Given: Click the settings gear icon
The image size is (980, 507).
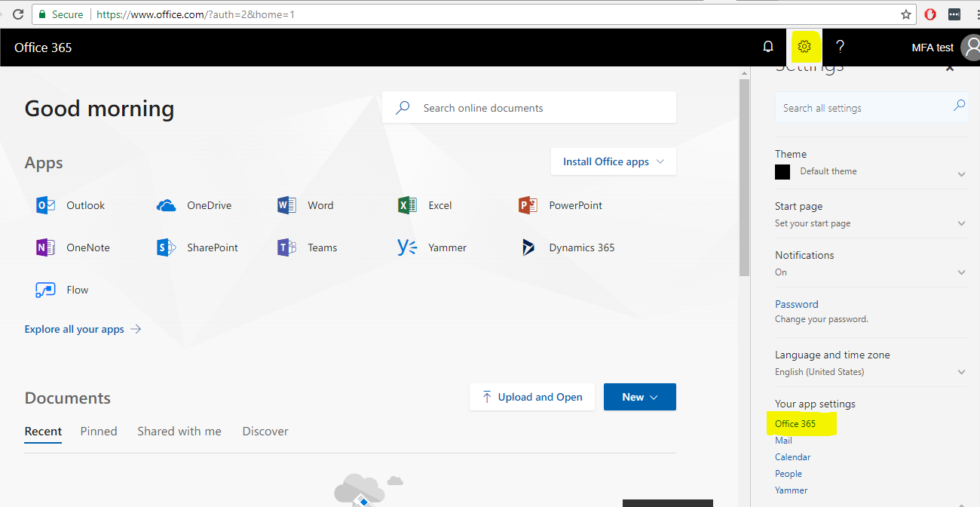Looking at the screenshot, I should point(804,47).
